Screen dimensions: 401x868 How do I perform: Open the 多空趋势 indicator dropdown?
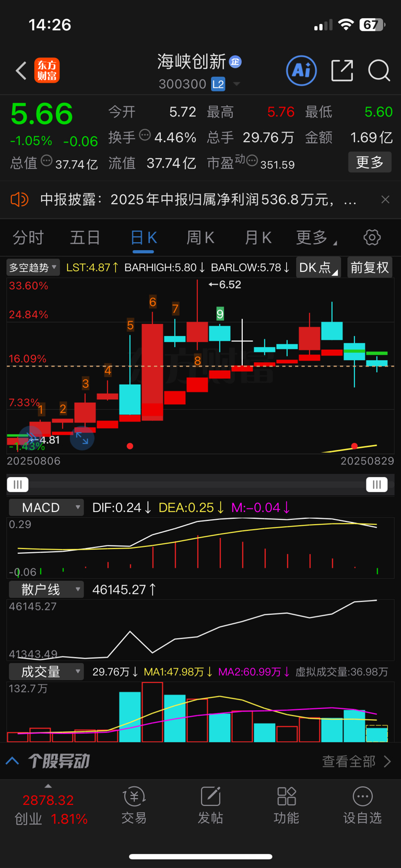coord(33,268)
